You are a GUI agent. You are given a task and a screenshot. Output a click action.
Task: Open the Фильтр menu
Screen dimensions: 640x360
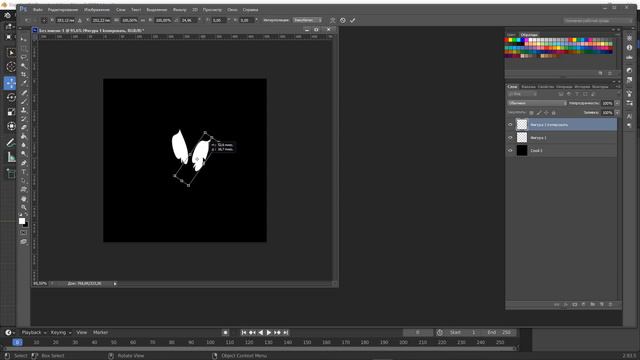coord(179,9)
